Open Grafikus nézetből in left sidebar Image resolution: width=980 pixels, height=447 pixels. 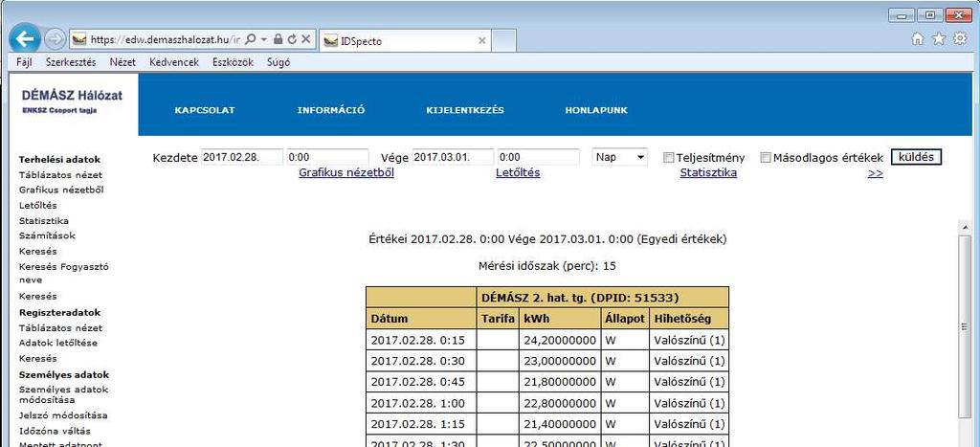61,190
